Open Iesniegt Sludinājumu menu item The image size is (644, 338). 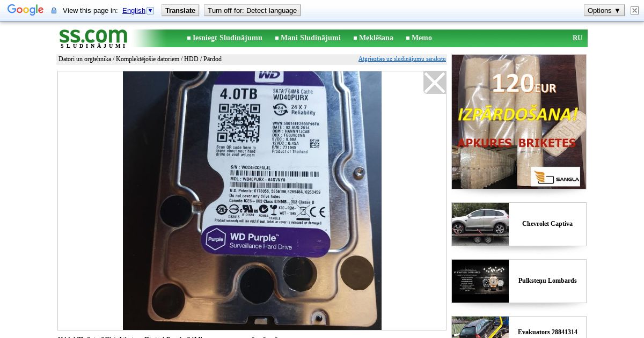[228, 38]
